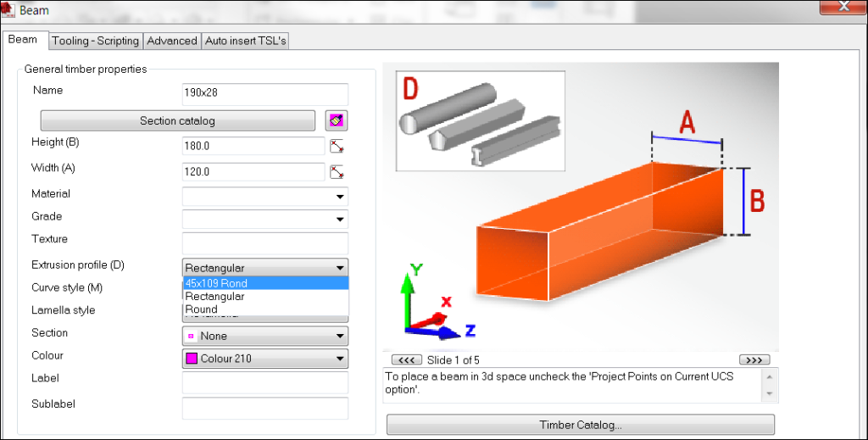This screenshot has height=440, width=868.
Task: Select 45x109 Rond from the list
Action: 265,283
